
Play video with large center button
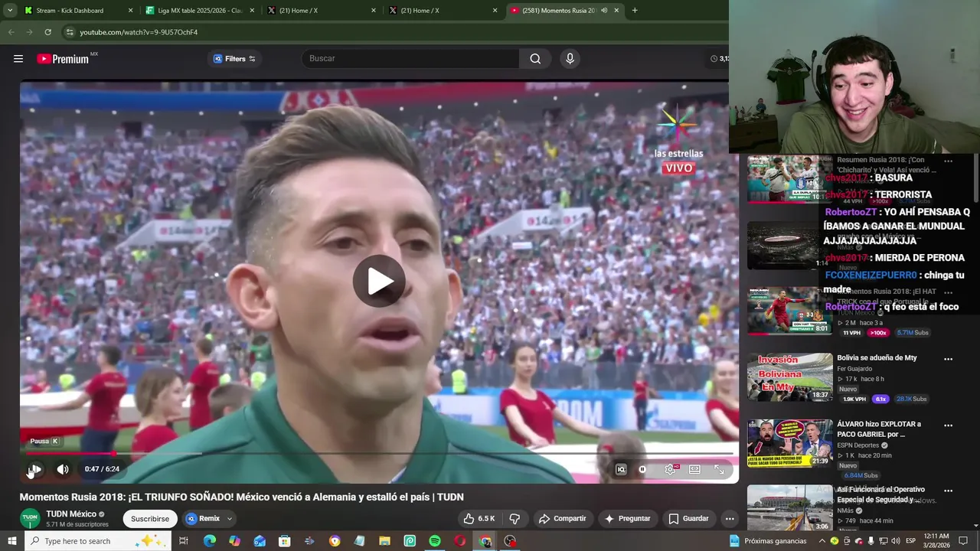pos(379,281)
